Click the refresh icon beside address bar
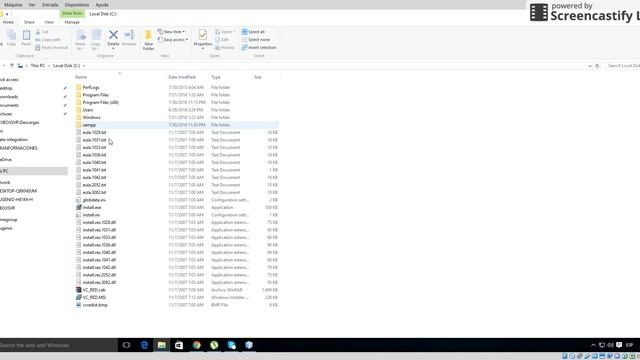640x360 pixels. 597,66
